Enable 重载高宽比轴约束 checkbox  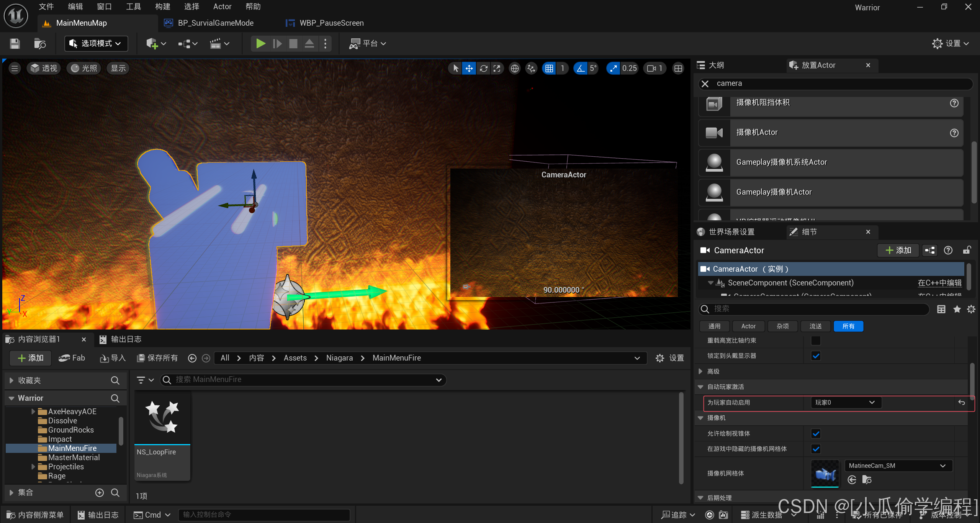pyautogui.click(x=816, y=341)
